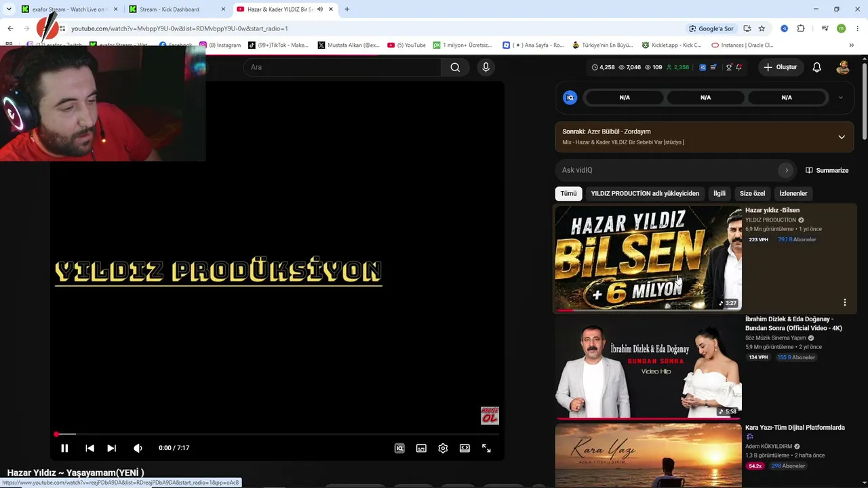Mute the Hazar & Kader YILDIZ tab audio
The width and height of the screenshot is (868, 488).
coord(320,9)
